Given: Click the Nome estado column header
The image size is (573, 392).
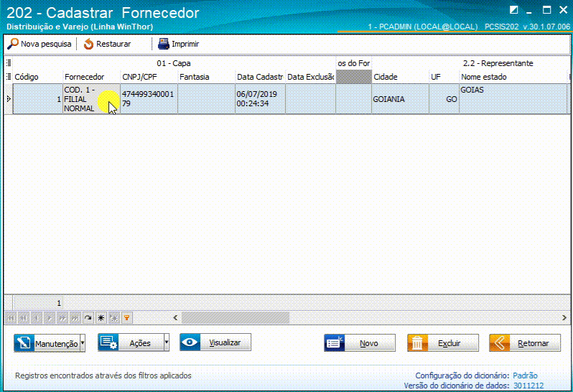Looking at the screenshot, I should 513,77.
